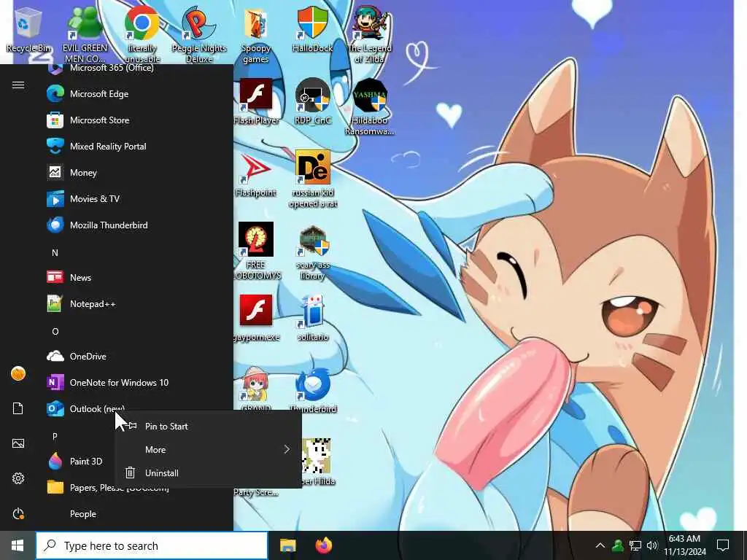Select 'russian kid opened a rat' icon
The width and height of the screenshot is (747, 560).
point(312,179)
